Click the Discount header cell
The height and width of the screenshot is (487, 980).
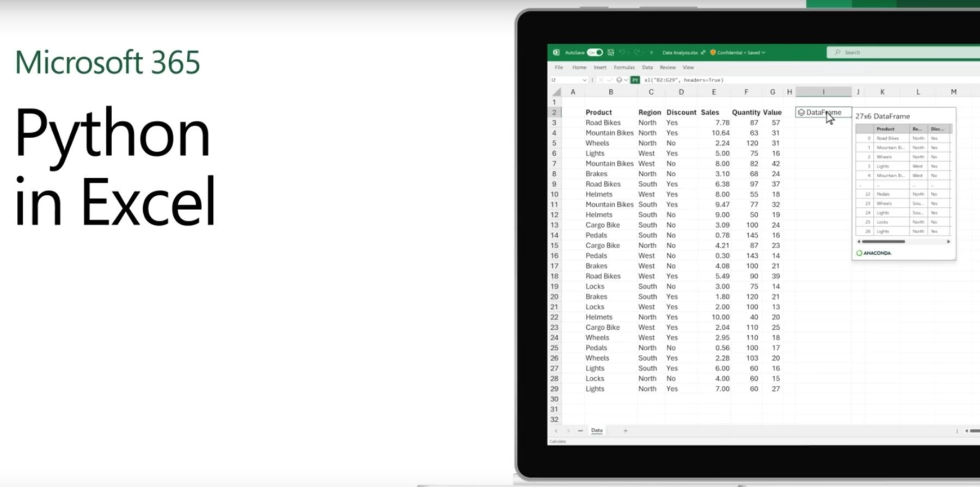click(681, 112)
